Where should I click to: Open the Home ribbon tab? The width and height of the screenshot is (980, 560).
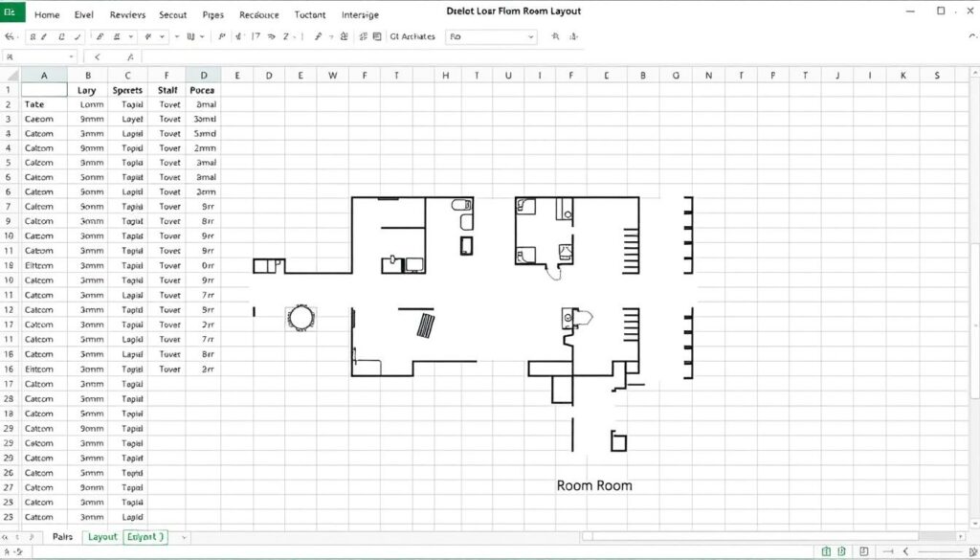point(47,15)
